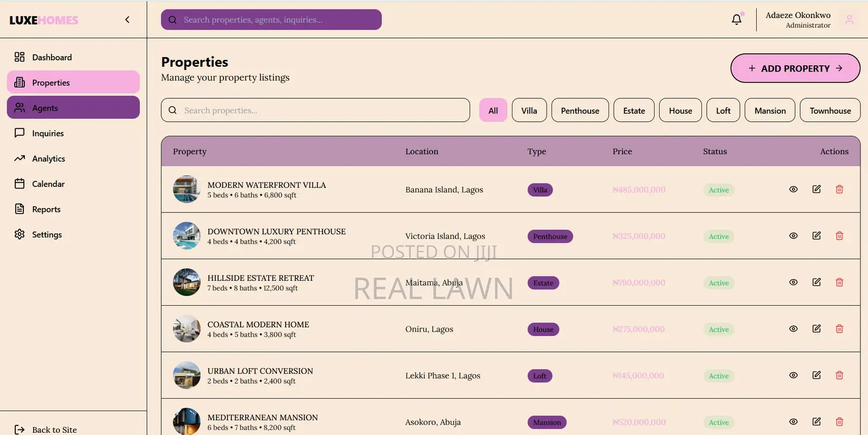The width and height of the screenshot is (868, 435).
Task: Click the Penthouse type badge in table
Action: tap(550, 236)
